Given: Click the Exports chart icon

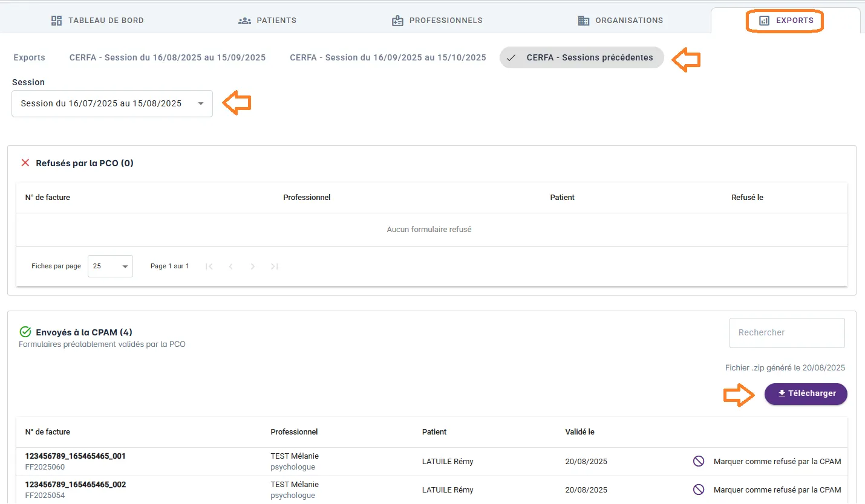Looking at the screenshot, I should (765, 21).
